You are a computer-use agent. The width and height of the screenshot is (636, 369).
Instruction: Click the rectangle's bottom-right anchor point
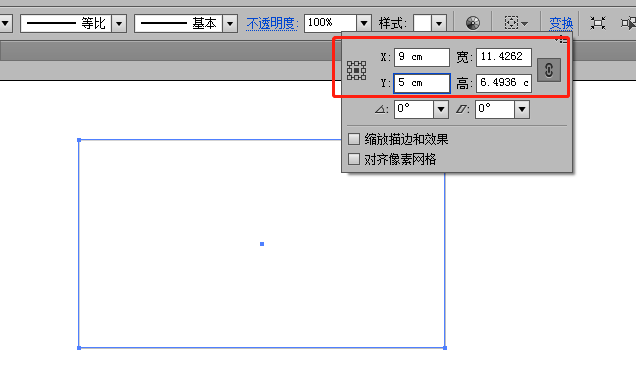click(x=445, y=348)
